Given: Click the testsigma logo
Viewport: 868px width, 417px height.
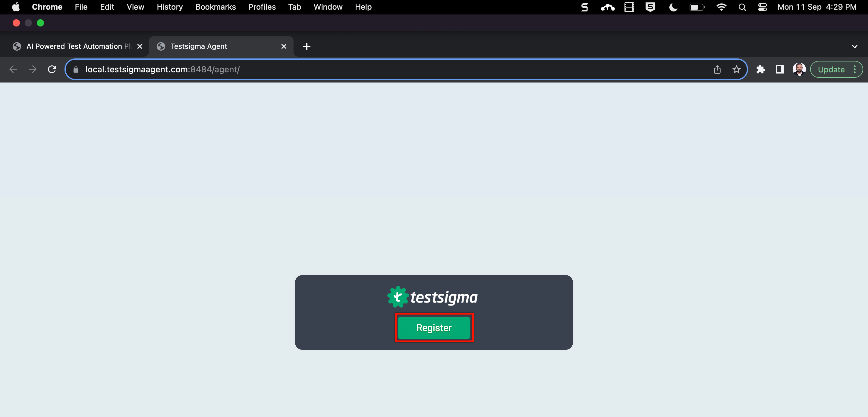Looking at the screenshot, I should [x=432, y=297].
